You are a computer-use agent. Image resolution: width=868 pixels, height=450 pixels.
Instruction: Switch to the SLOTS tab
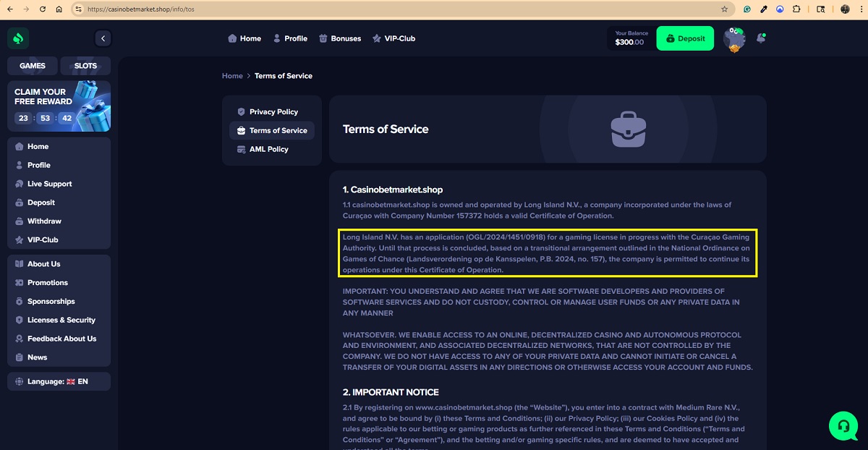click(x=85, y=66)
